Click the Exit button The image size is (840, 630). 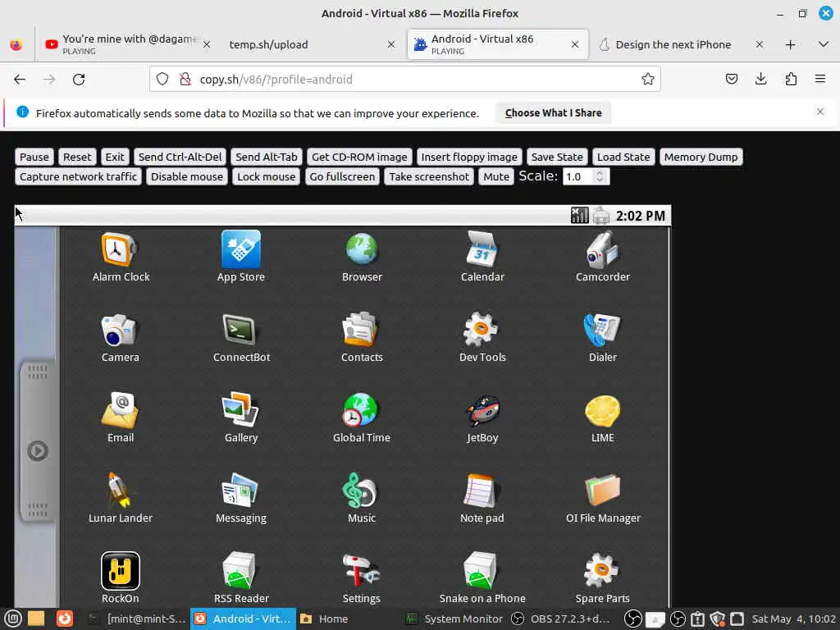click(115, 157)
